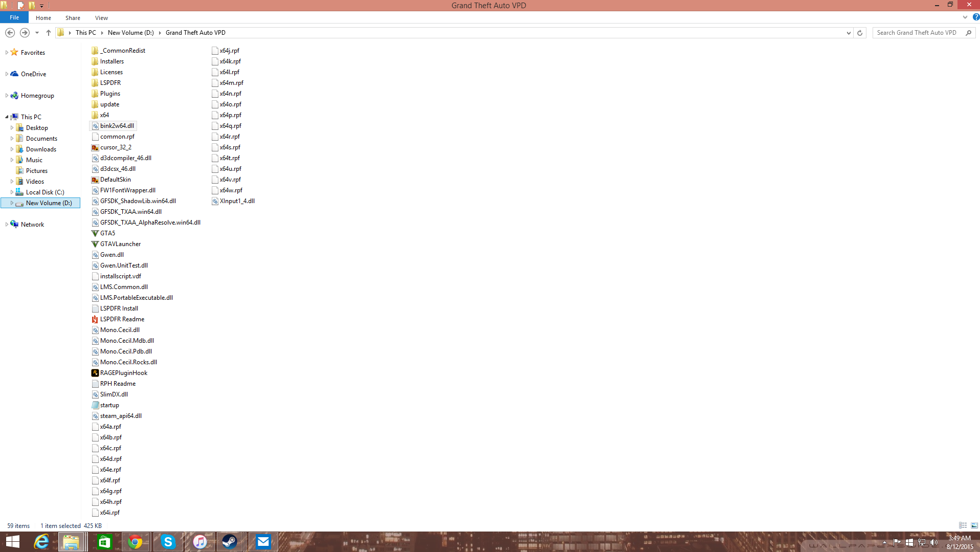This screenshot has width=980, height=552.
Task: Open the Windows Start button
Action: click(x=13, y=542)
